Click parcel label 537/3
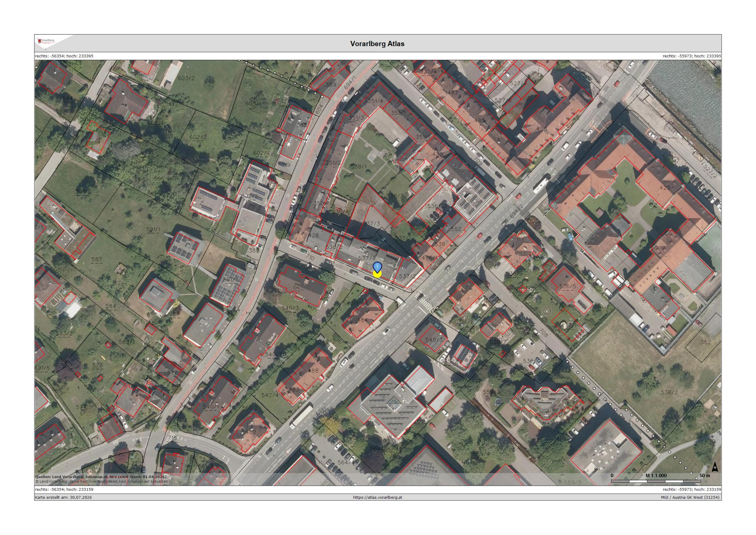756x535 pixels. click(x=372, y=223)
